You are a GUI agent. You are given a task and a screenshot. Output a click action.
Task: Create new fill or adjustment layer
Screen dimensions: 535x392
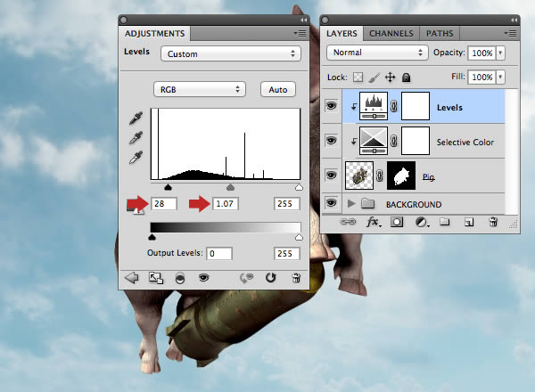tap(422, 222)
